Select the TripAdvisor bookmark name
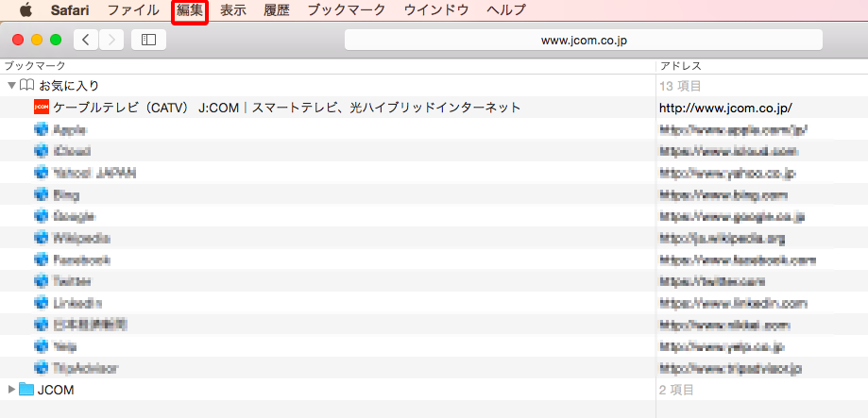 click(85, 368)
